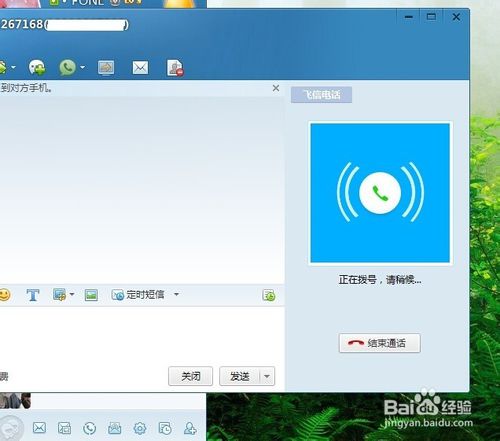Open dropdown arrow beside leftmost toolbar icon
Image resolution: width=500 pixels, height=441 pixels.
tap(13, 67)
